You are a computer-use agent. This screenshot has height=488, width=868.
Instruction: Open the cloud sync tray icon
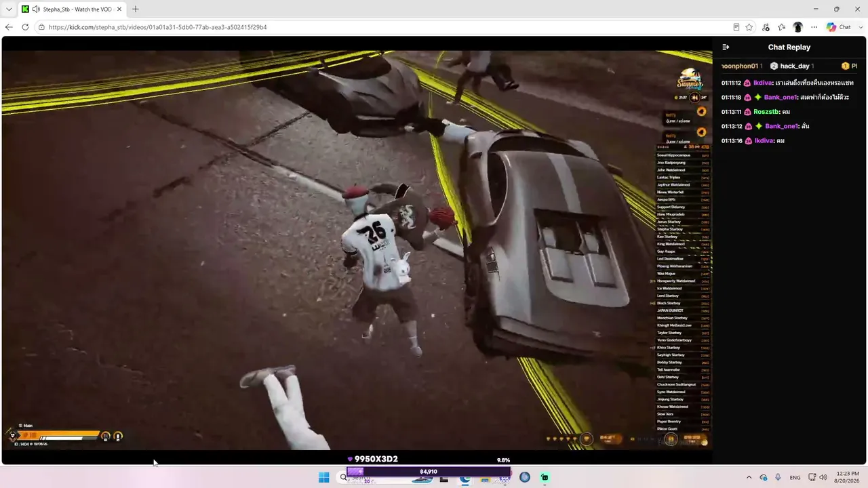coord(764,477)
